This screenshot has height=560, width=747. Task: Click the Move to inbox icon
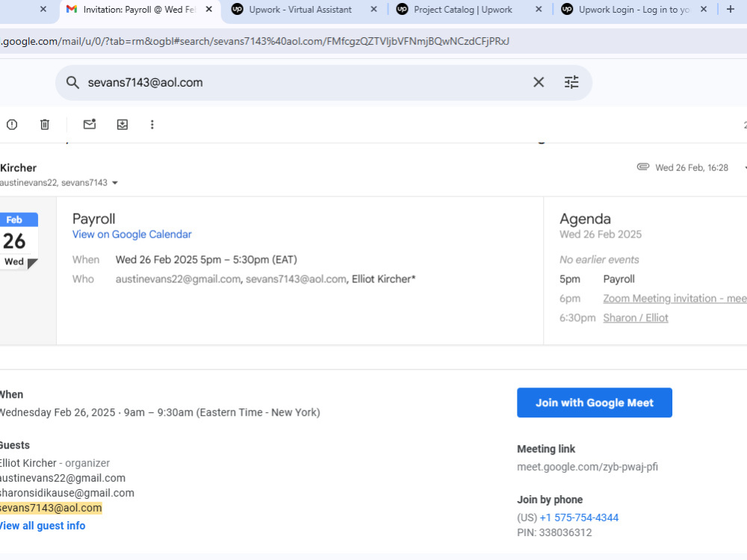123,125
